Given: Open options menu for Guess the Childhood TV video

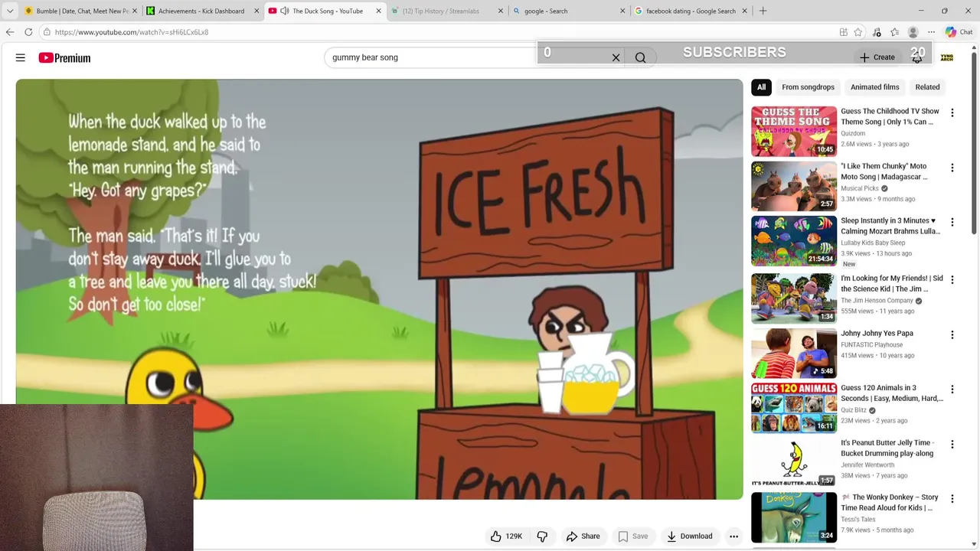Looking at the screenshot, I should tap(952, 113).
